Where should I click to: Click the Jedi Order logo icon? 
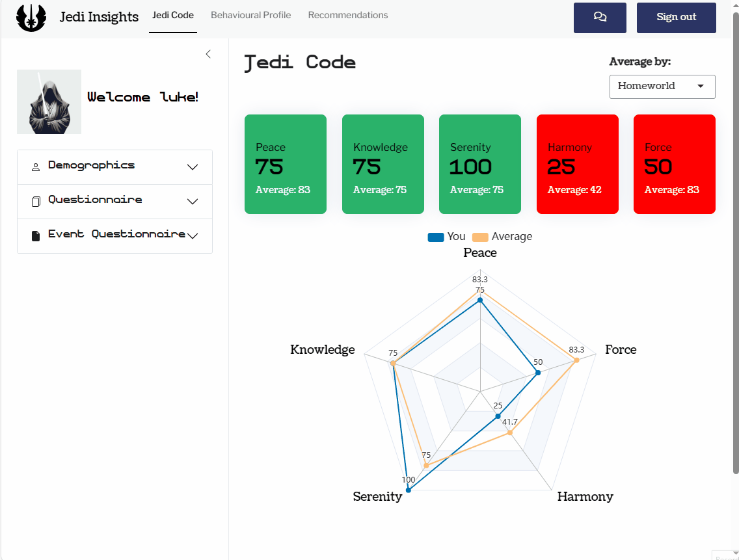point(31,18)
